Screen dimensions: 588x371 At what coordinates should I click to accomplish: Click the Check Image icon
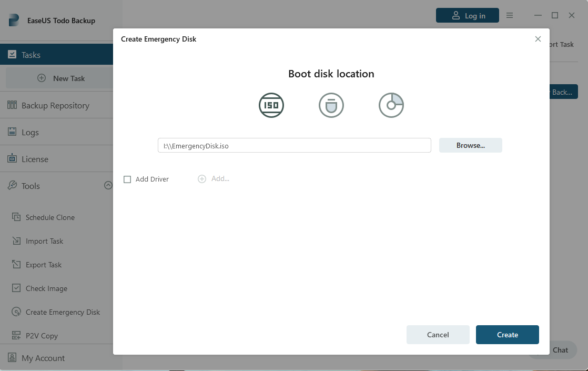coord(16,288)
